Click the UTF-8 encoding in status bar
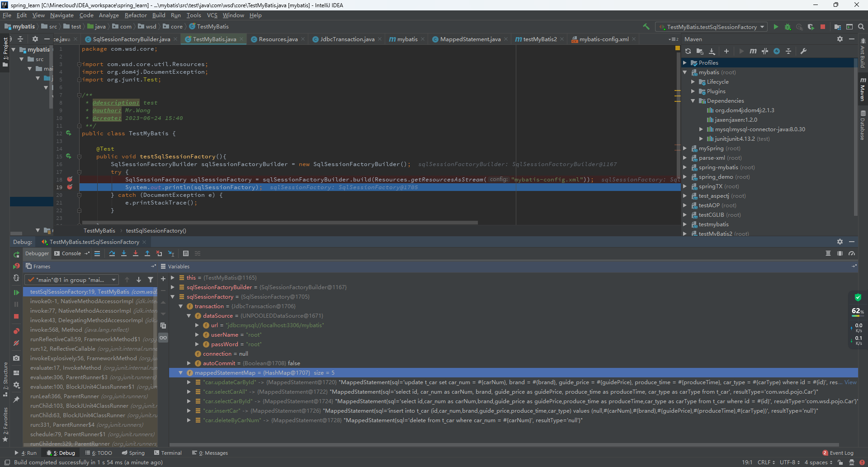The image size is (868, 467). click(789, 462)
